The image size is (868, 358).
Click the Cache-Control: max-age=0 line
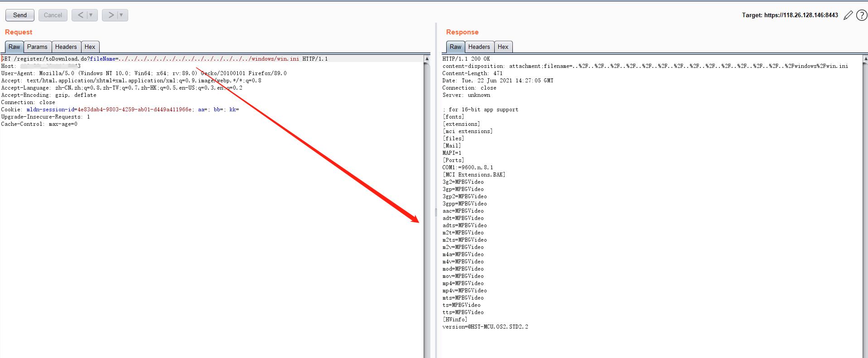39,124
